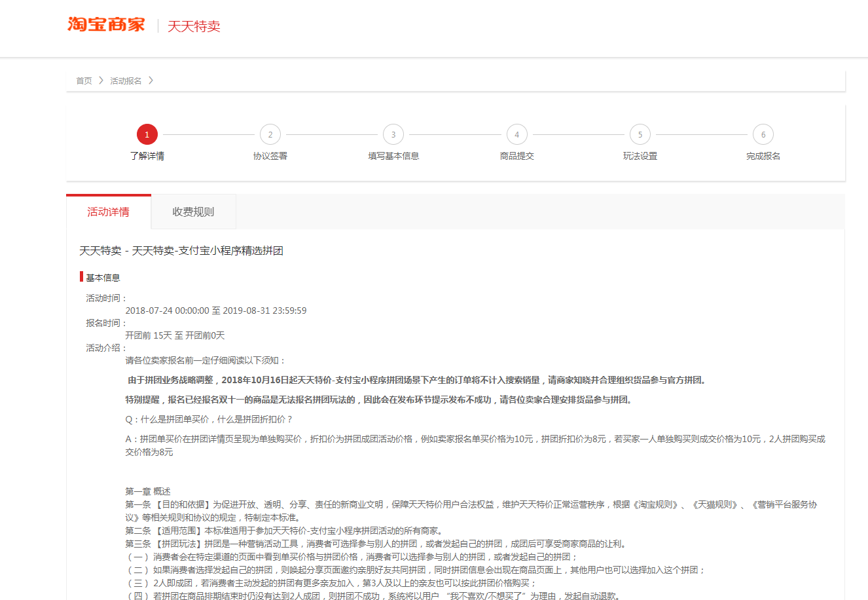Open 活动报名 breadcrumb link
Image resolution: width=868 pixels, height=600 pixels.
click(x=126, y=81)
